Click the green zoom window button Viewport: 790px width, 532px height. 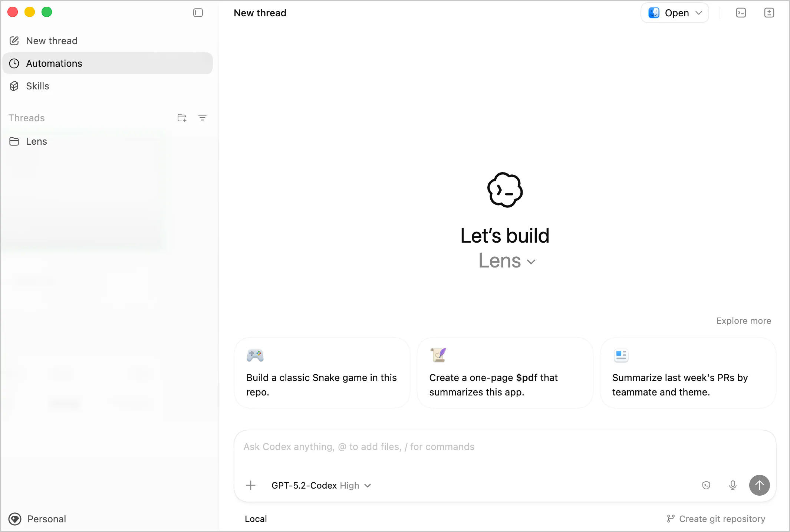47,12
